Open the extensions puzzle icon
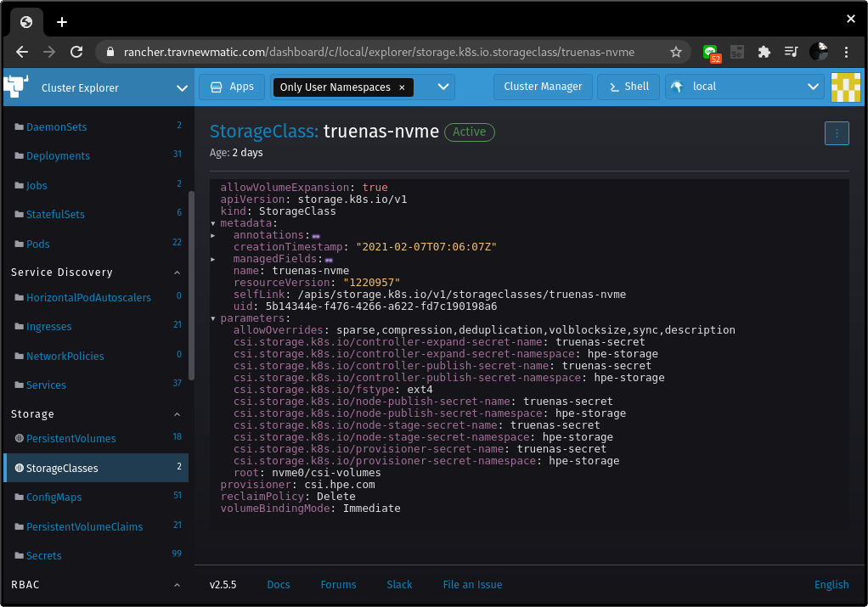 [764, 52]
